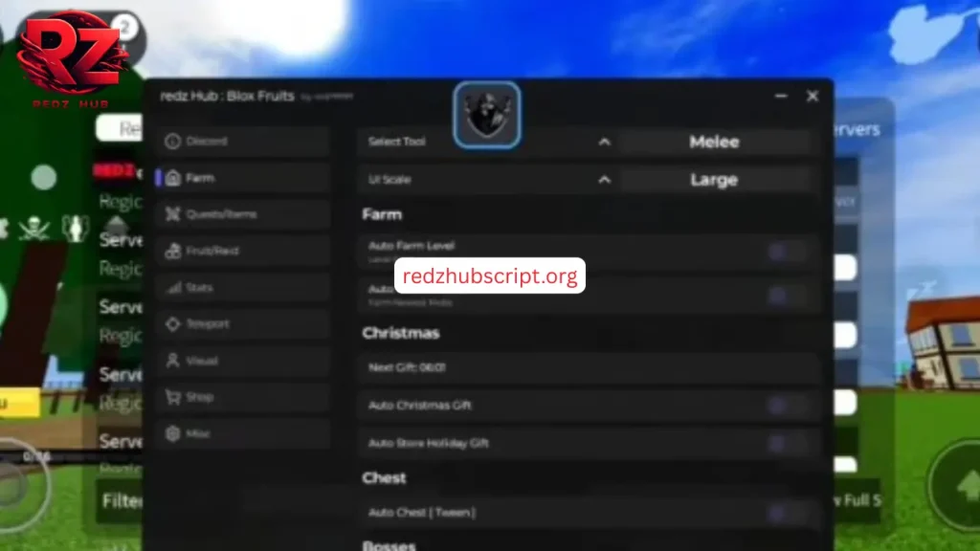Click the Visual person icon
This screenshot has height=551, width=980.
click(172, 361)
